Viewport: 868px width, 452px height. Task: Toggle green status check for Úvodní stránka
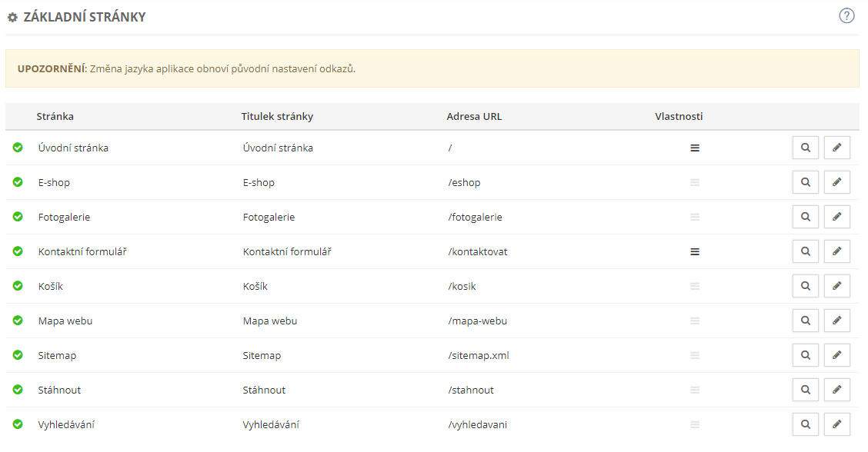18,148
